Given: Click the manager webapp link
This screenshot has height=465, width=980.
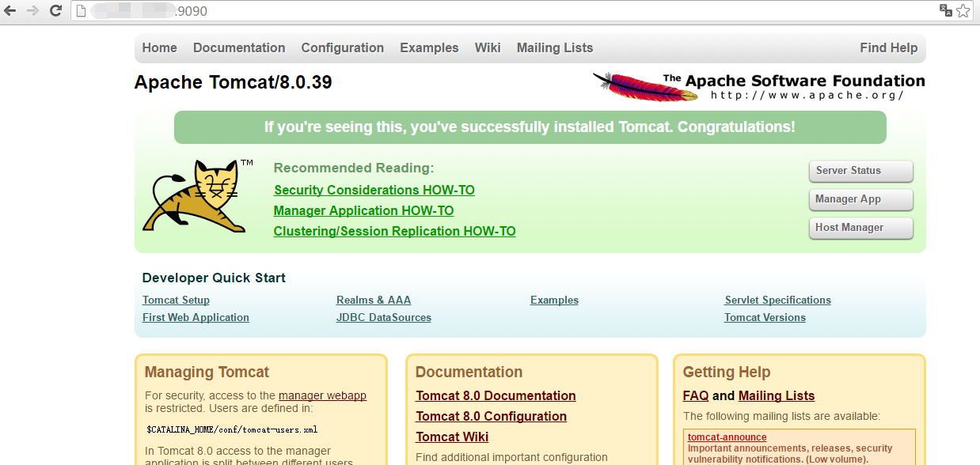Looking at the screenshot, I should (322, 395).
